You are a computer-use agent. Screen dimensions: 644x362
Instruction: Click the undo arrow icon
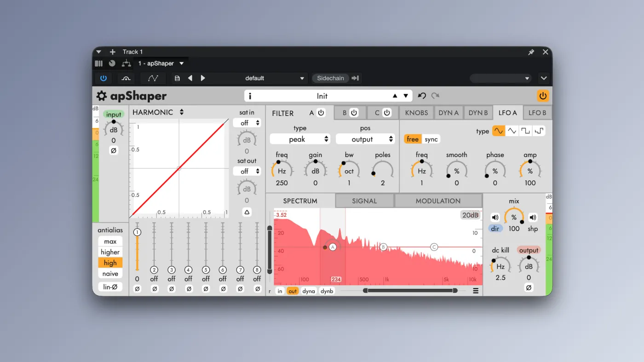(x=422, y=96)
